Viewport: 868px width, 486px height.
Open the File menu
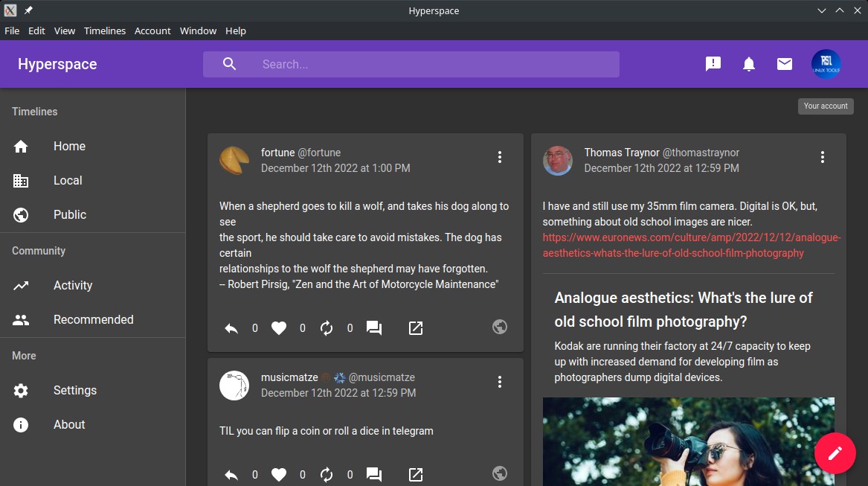(12, 31)
